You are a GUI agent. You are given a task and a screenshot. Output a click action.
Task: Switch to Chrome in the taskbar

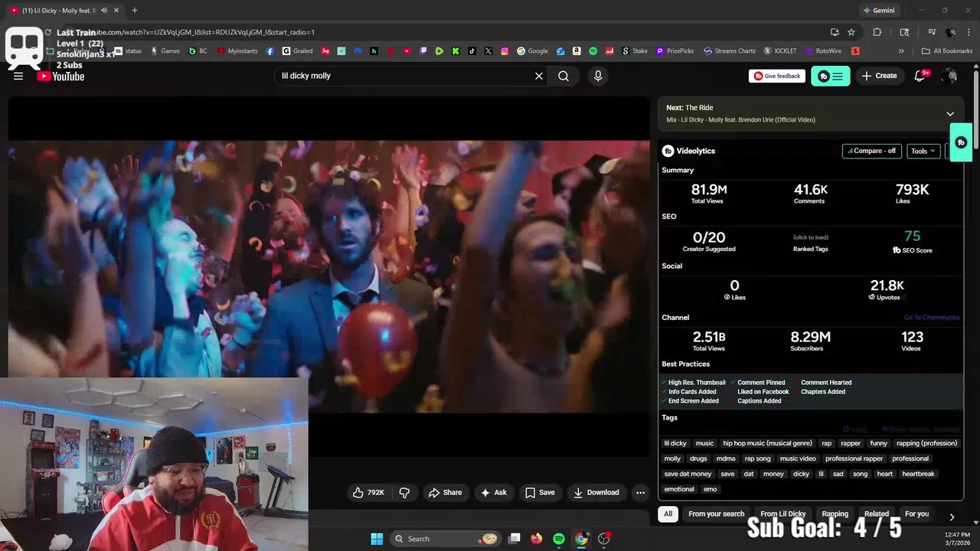[581, 539]
